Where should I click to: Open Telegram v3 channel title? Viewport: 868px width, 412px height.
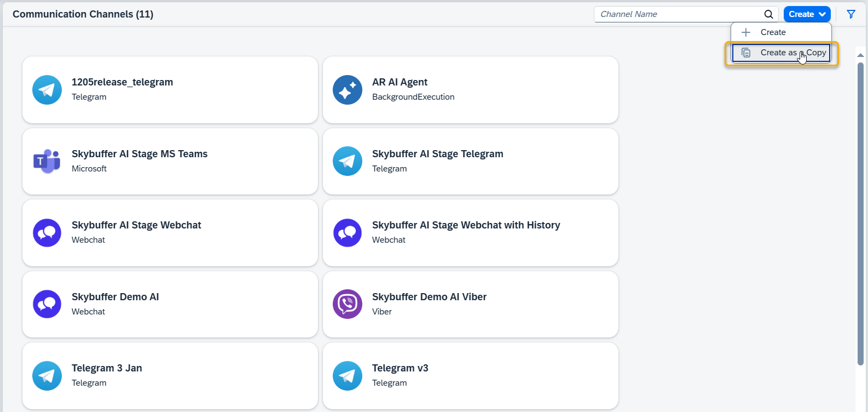coord(400,368)
